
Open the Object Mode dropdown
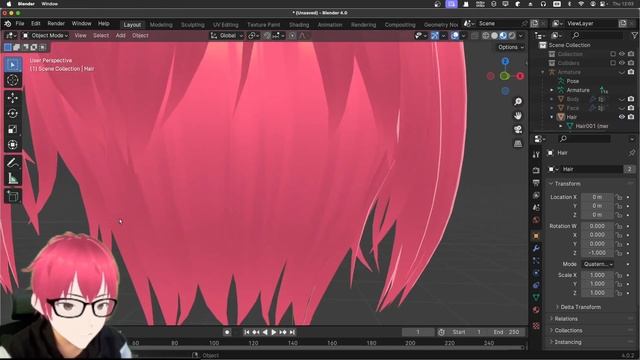[45, 36]
